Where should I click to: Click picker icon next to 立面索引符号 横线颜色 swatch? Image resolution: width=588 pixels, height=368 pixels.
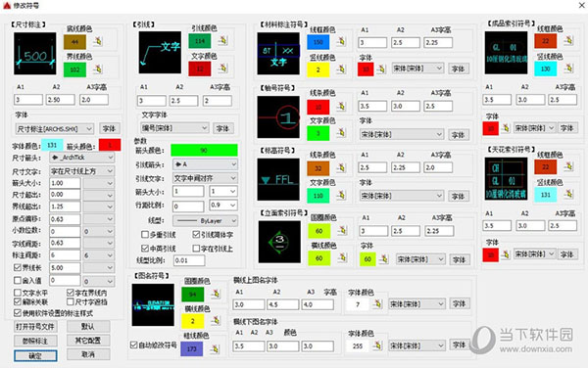tap(342, 258)
